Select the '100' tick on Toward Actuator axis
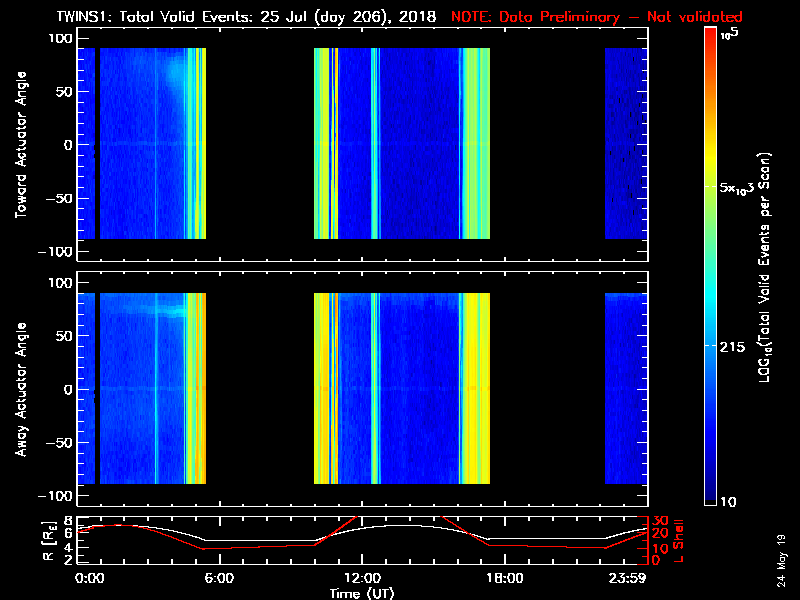 (x=61, y=39)
